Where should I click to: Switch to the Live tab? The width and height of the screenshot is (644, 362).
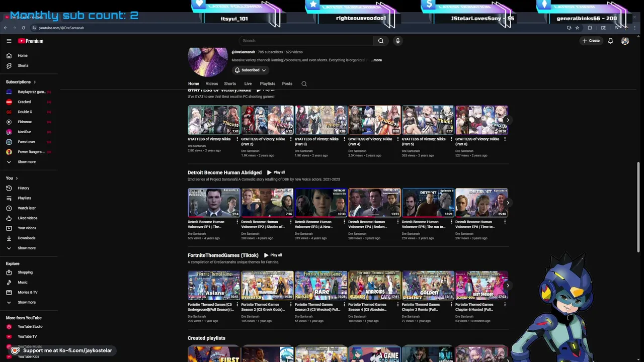pos(248,84)
